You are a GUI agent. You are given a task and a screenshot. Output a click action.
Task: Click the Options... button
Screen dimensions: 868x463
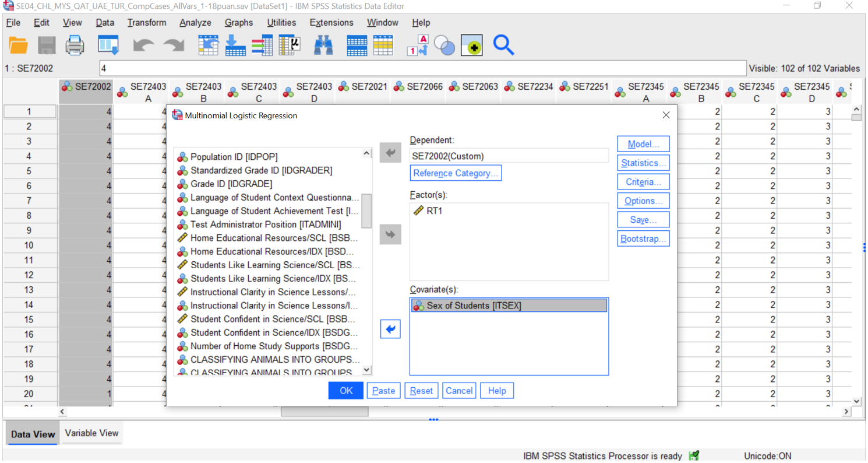643,201
